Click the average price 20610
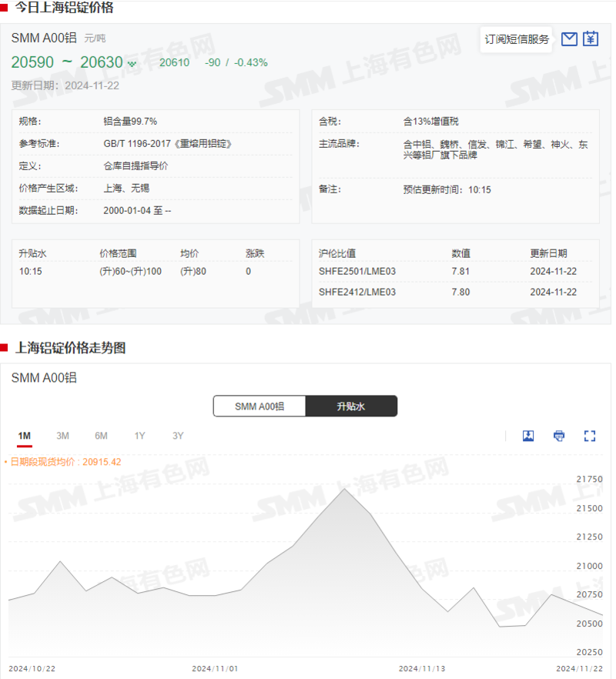 tap(174, 63)
